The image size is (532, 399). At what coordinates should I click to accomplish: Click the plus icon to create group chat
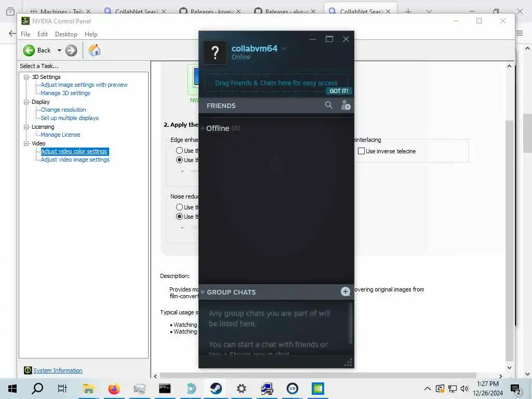pyautogui.click(x=345, y=291)
